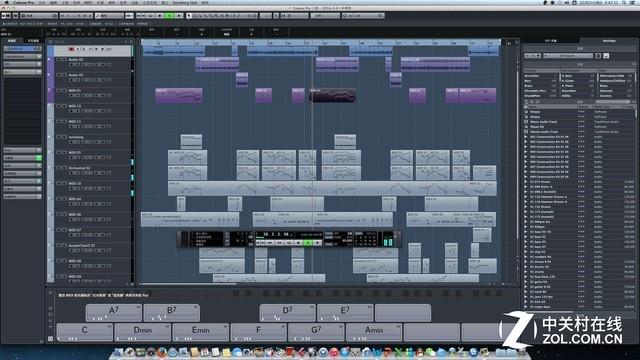This screenshot has width=640, height=360.
Task: Trigger the D7 chord pad
Action: pyautogui.click(x=287, y=313)
